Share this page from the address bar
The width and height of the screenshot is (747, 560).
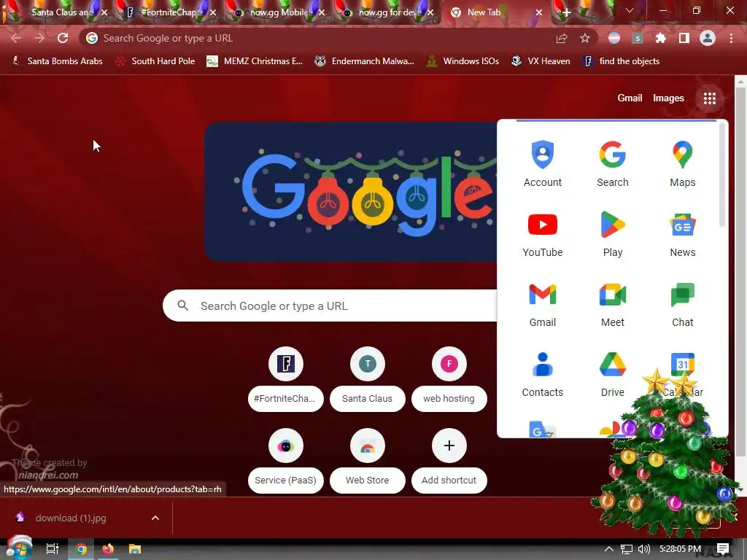tap(562, 38)
